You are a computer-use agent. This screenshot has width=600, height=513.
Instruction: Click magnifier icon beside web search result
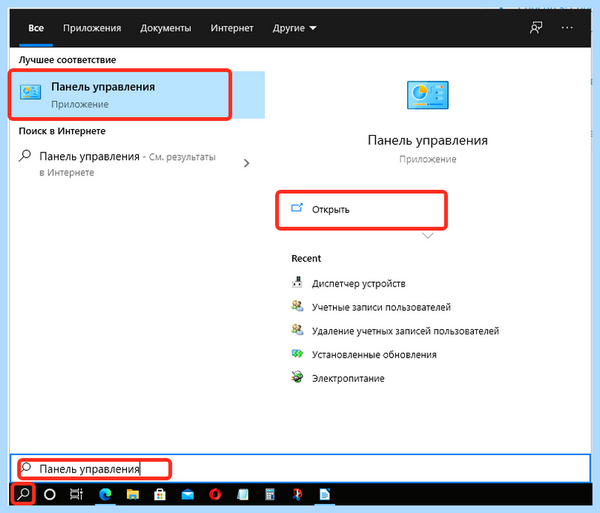(x=25, y=156)
